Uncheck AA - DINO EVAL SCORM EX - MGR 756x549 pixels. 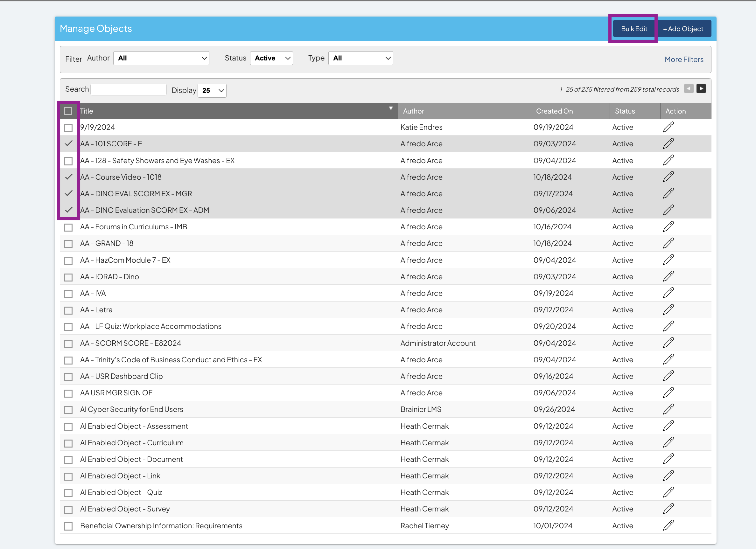pos(68,193)
